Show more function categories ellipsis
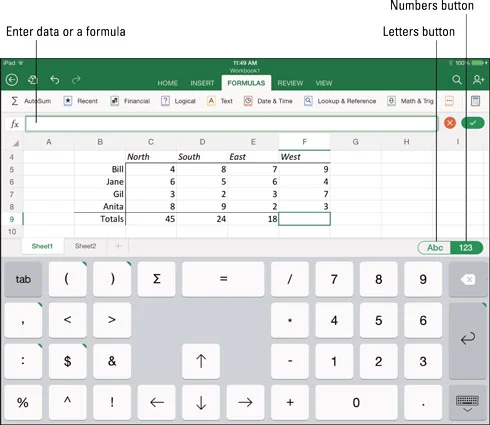Image resolution: width=490 pixels, height=425 pixels. point(449,101)
